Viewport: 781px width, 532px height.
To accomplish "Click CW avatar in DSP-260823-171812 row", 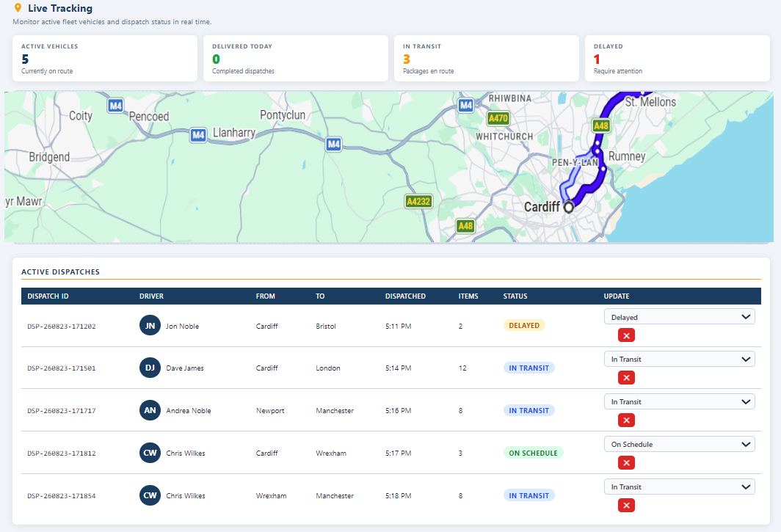I will tap(150, 453).
